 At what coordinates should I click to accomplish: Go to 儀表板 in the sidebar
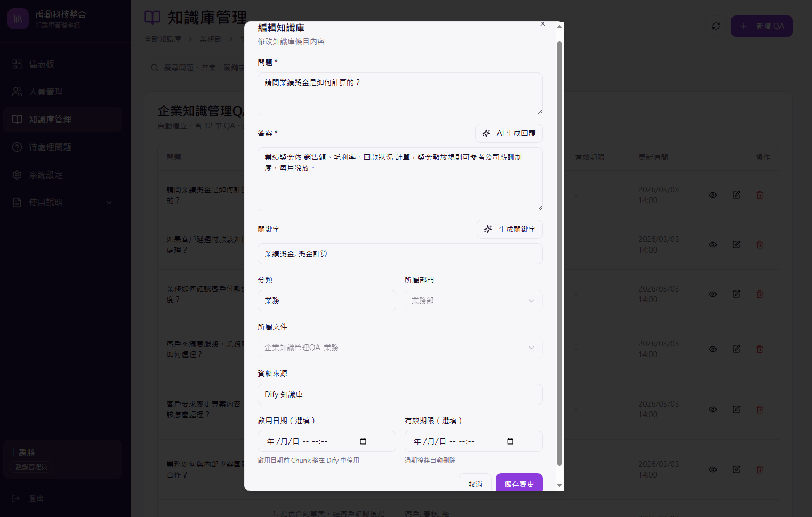click(63, 64)
